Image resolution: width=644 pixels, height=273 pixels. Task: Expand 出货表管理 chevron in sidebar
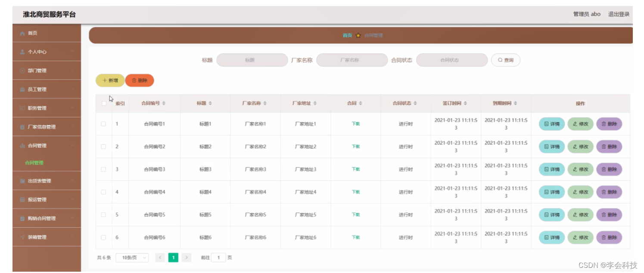73,181
